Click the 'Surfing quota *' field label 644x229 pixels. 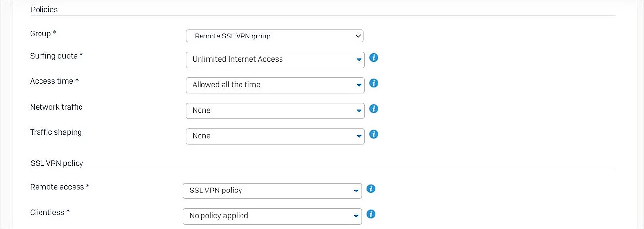tap(56, 56)
